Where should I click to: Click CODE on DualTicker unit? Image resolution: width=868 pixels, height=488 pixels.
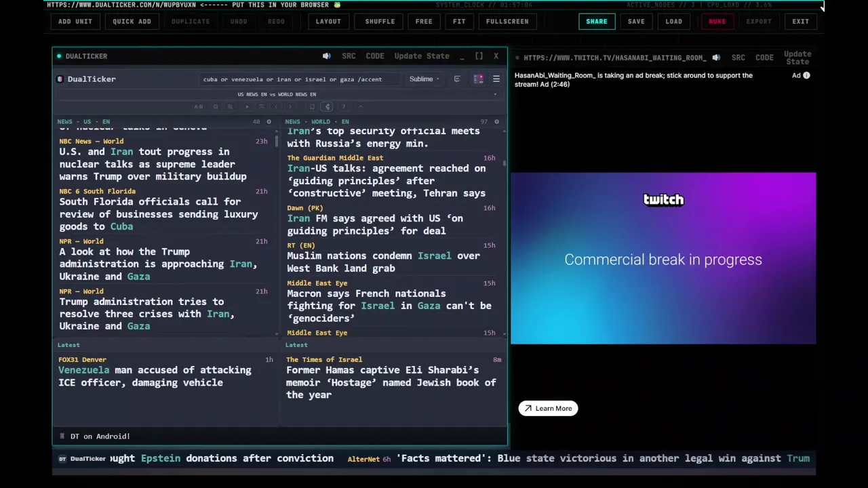tap(375, 56)
